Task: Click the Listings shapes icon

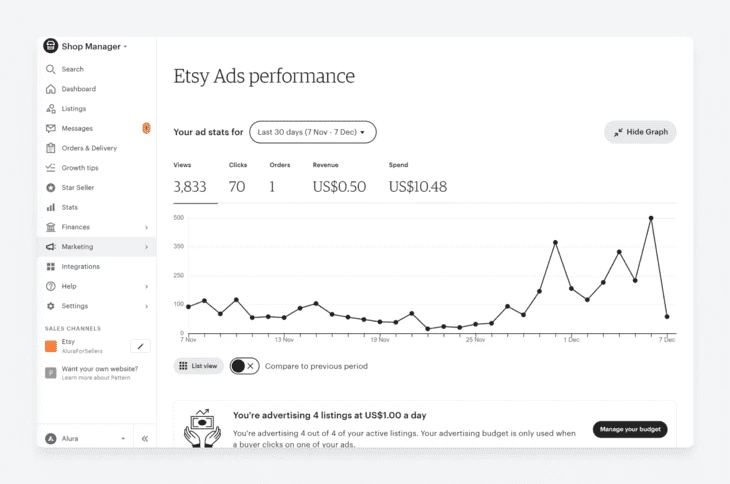Action: click(x=50, y=109)
